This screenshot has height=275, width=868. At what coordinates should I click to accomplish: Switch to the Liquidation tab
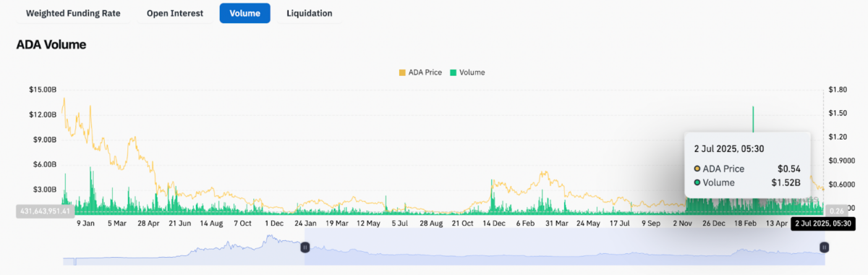(310, 13)
